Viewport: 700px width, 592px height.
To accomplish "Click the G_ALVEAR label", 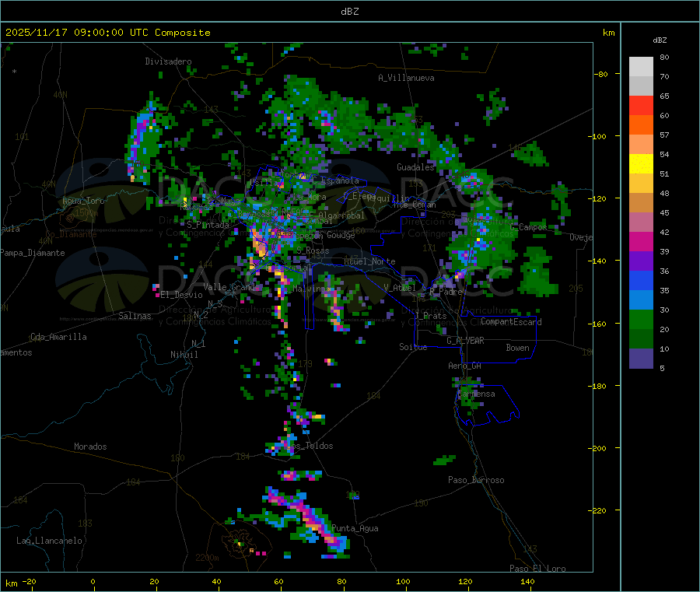I will (x=465, y=341).
